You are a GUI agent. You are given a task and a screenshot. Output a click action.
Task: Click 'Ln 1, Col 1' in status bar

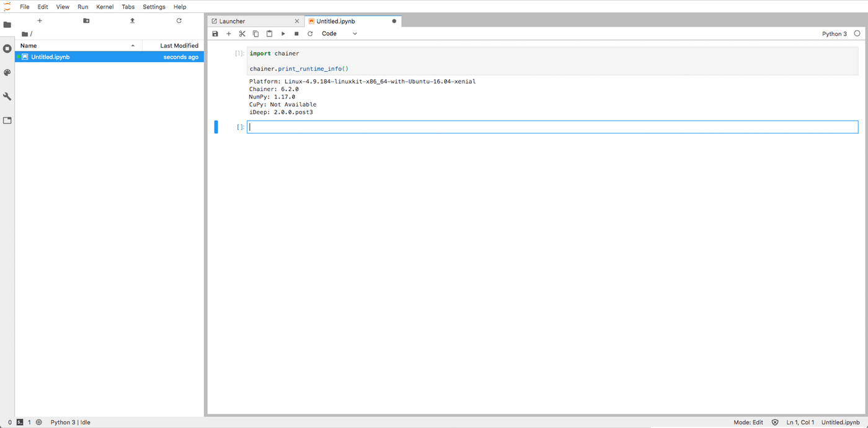click(x=800, y=422)
